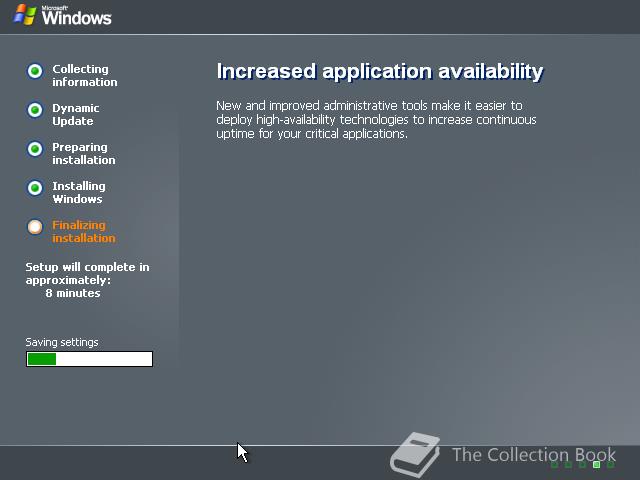Click the 'Saving settings' status text

(62, 342)
